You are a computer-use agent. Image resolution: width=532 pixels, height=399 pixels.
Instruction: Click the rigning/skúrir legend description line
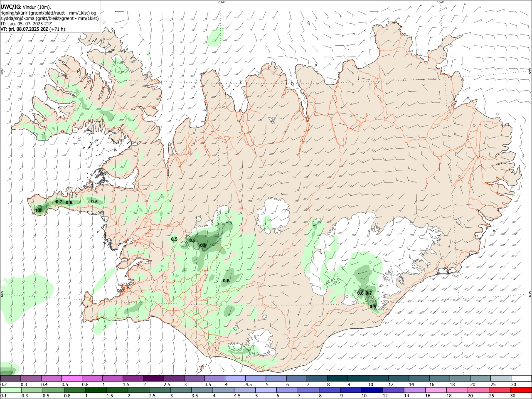pos(49,13)
